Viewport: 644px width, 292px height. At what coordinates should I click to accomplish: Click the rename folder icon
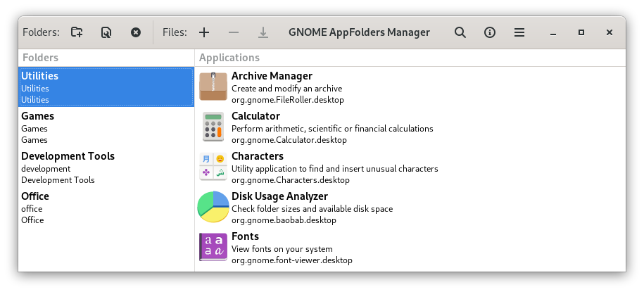tap(106, 32)
